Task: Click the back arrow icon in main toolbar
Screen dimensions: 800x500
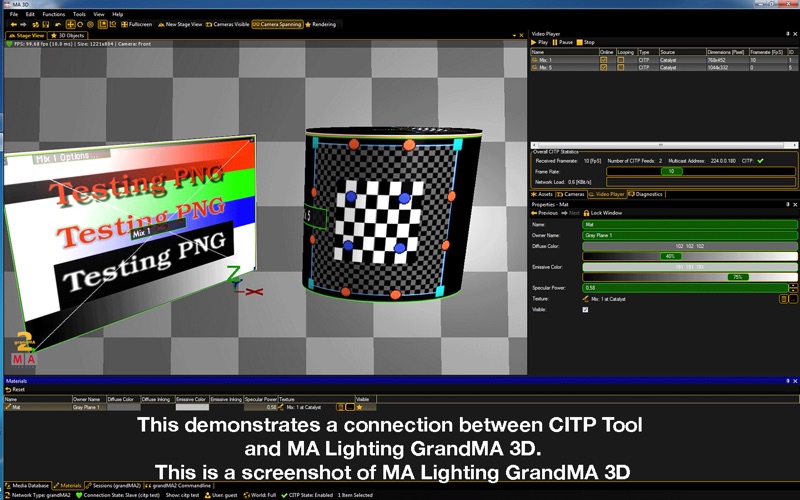Action: [13, 24]
